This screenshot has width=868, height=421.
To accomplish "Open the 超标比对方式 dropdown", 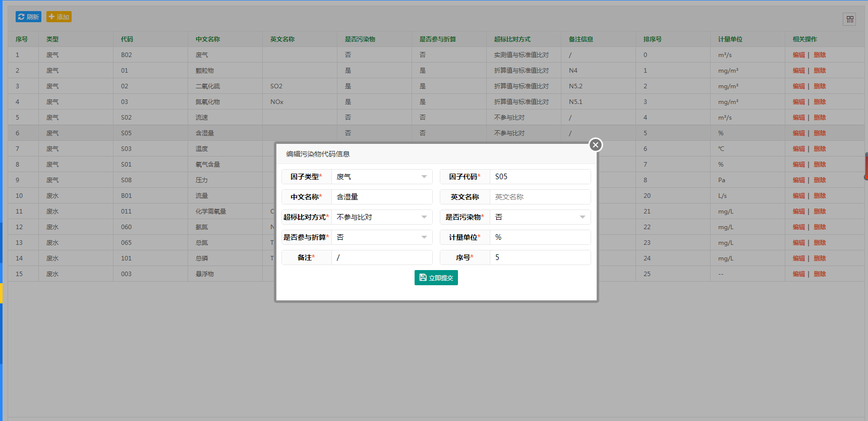I will 381,217.
